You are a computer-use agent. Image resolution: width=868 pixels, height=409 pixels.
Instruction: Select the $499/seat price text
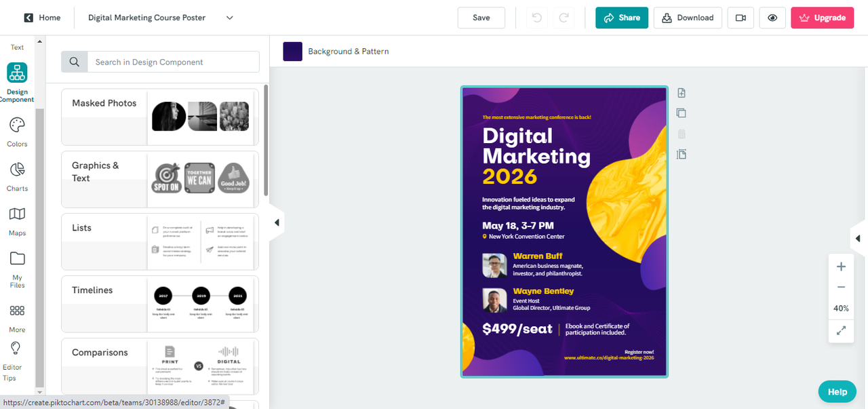click(x=517, y=329)
